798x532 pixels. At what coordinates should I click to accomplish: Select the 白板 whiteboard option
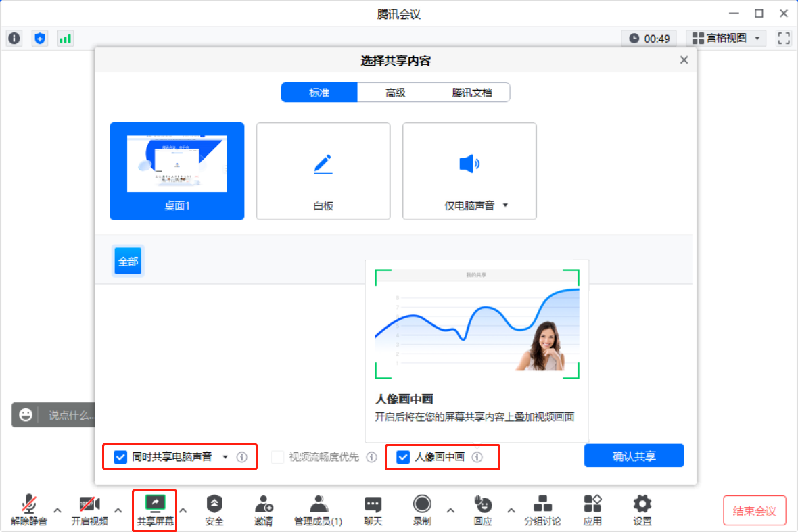[323, 171]
